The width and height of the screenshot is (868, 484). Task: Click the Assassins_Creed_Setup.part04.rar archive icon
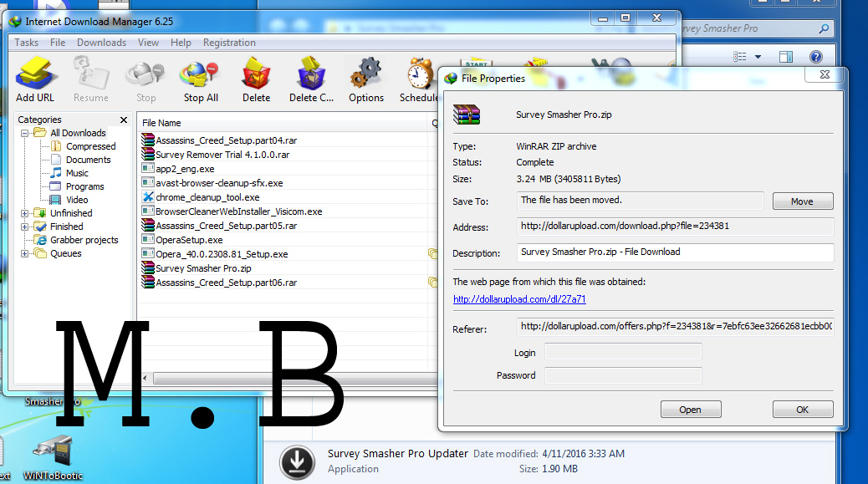point(148,140)
